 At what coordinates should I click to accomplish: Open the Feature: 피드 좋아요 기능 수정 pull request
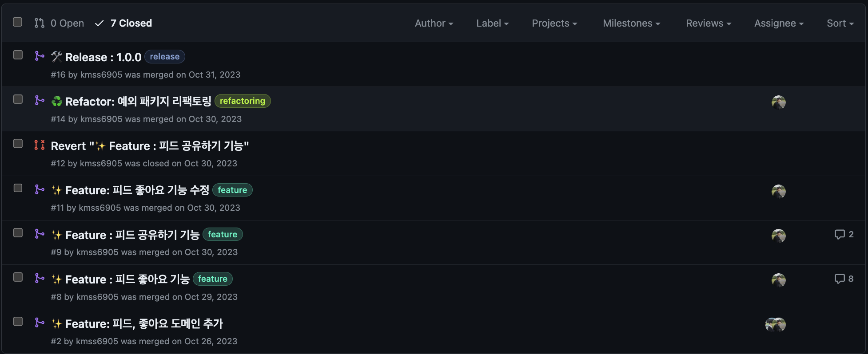pyautogui.click(x=137, y=190)
